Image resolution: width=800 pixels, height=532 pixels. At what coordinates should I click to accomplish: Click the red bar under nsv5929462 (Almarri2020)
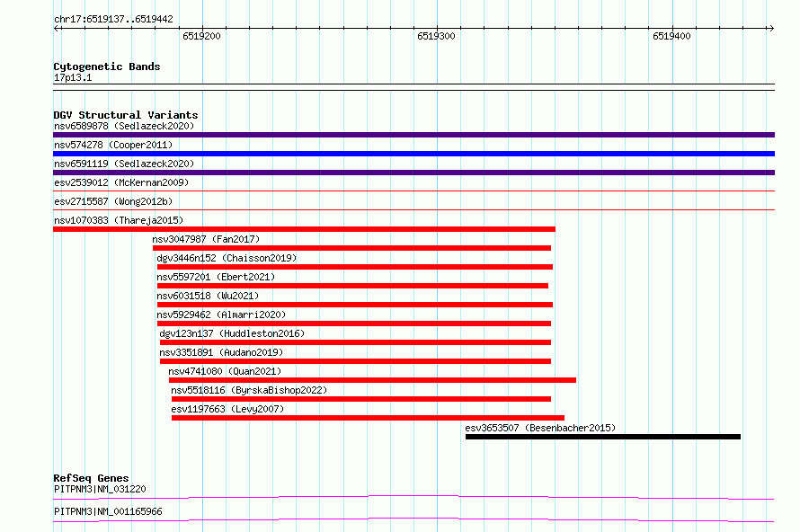tap(354, 324)
